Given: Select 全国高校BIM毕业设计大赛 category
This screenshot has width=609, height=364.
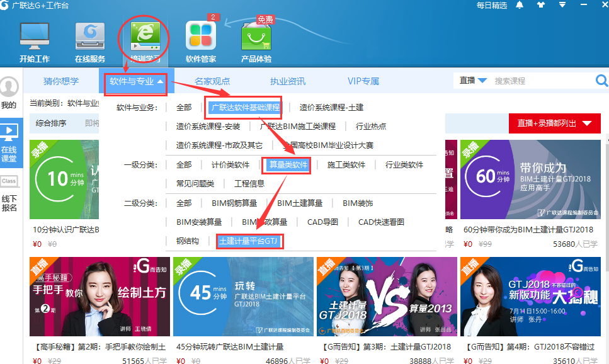Looking at the screenshot, I should [328, 145].
